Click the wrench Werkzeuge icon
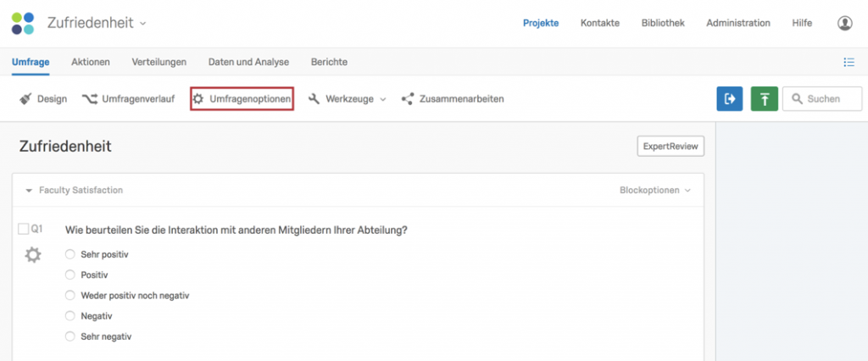This screenshot has width=868, height=361. [314, 99]
